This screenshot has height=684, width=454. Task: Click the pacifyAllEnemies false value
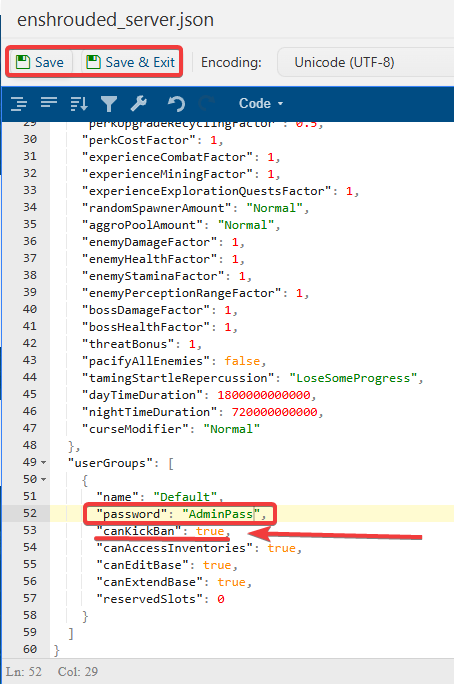click(x=242, y=361)
